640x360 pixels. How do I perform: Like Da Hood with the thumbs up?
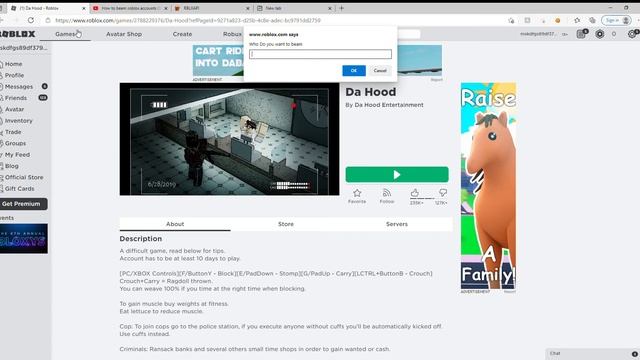click(x=415, y=193)
